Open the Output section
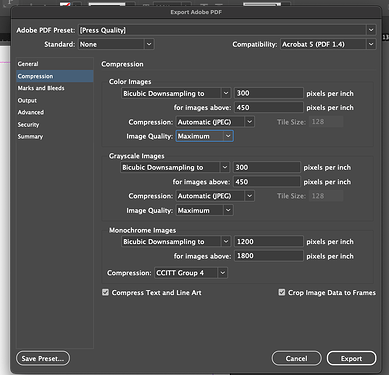389x375 pixels. [27, 100]
